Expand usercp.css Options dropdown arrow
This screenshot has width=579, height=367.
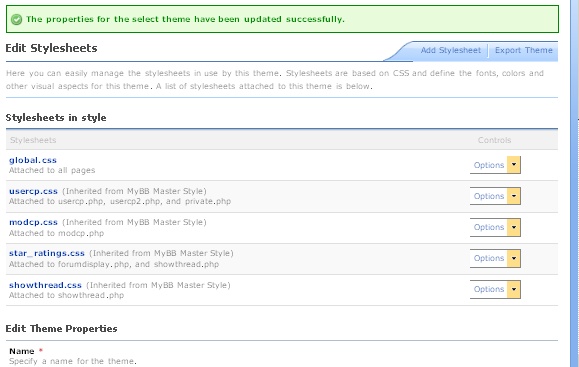coord(514,196)
